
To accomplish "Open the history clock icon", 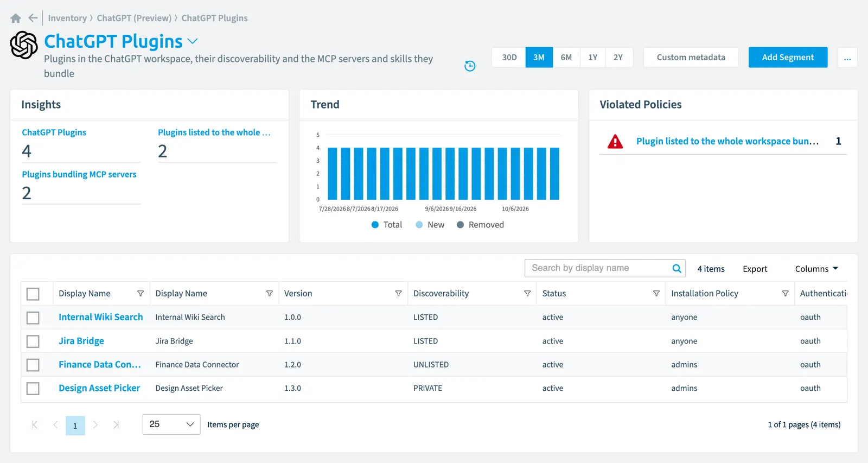I will point(470,66).
